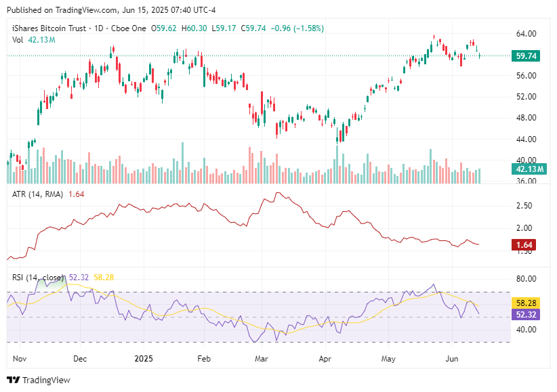Click the Mar label on the time axis

tap(261, 359)
